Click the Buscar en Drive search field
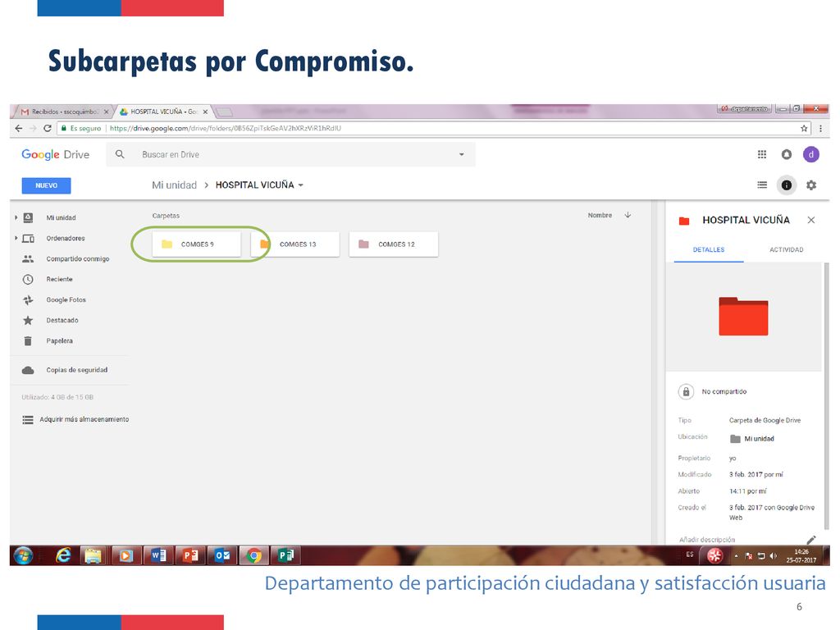 click(x=290, y=154)
